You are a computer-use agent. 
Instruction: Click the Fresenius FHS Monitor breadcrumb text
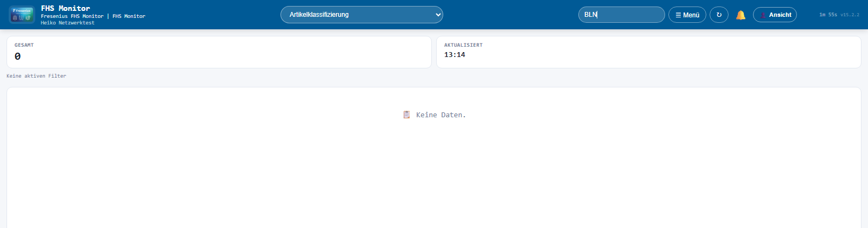(72, 16)
